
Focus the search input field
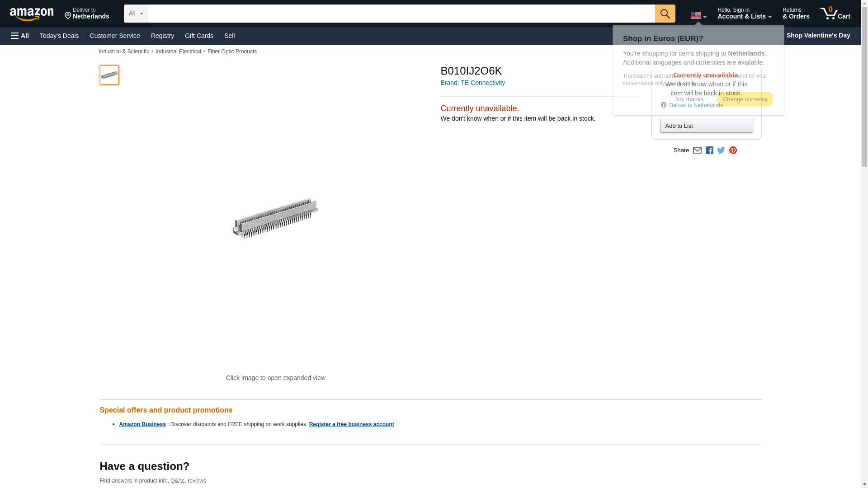[401, 14]
